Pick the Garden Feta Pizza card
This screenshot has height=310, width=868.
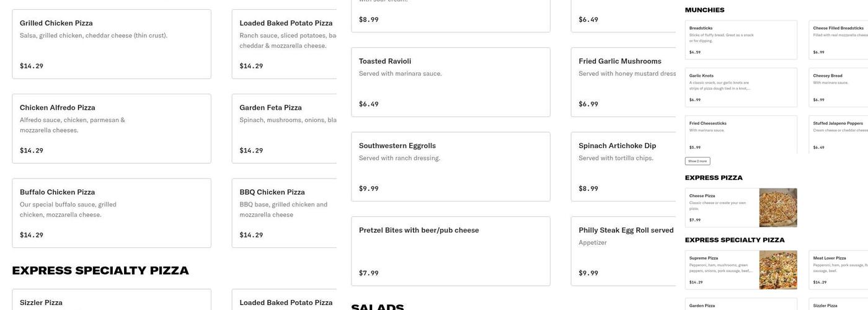pyautogui.click(x=285, y=128)
